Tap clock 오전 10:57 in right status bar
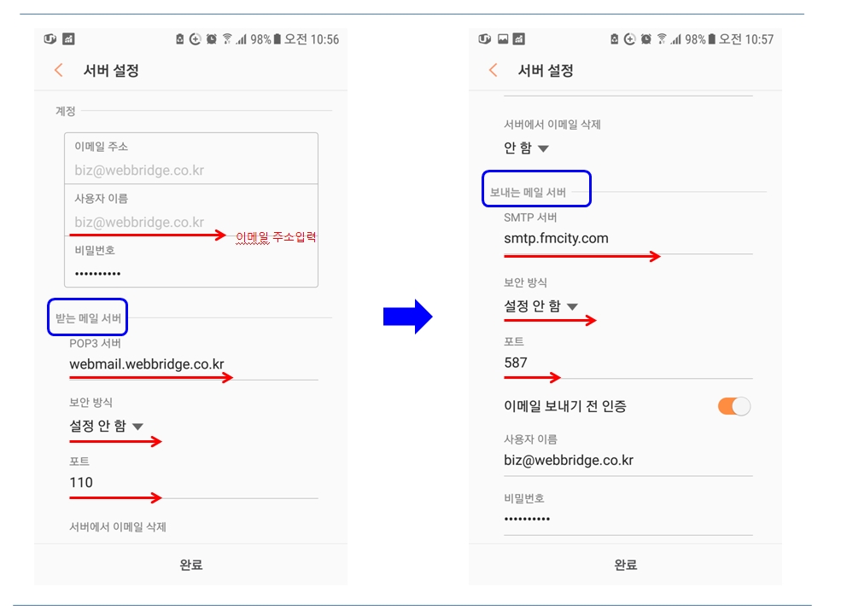 [x=746, y=39]
